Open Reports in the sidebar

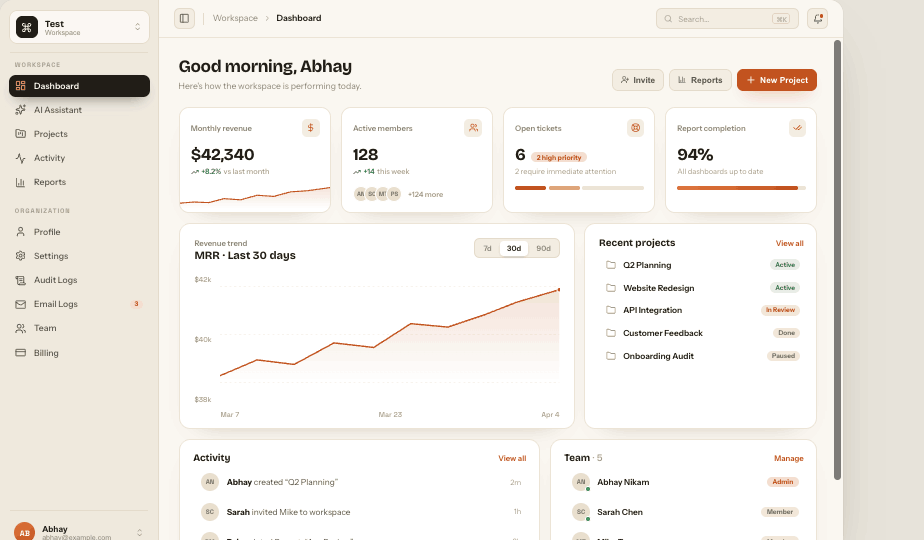coord(80,182)
